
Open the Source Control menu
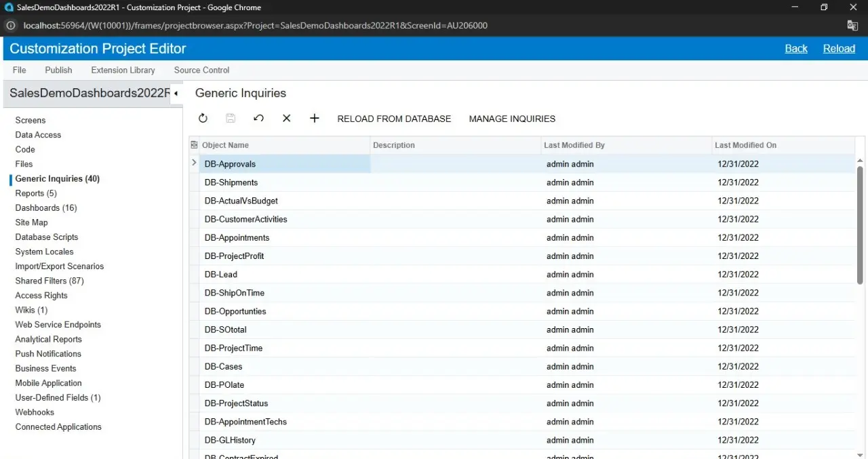pos(201,70)
